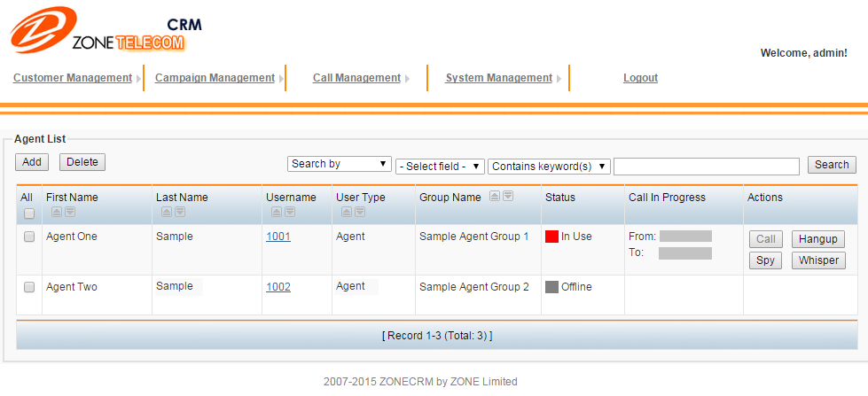The width and height of the screenshot is (868, 396).
Task: Click the red In Use status indicator
Action: coord(551,237)
